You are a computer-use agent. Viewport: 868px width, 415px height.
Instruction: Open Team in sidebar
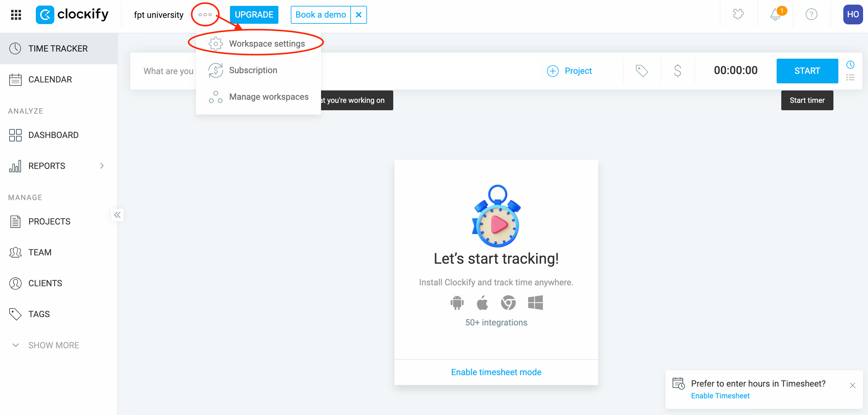click(59, 253)
